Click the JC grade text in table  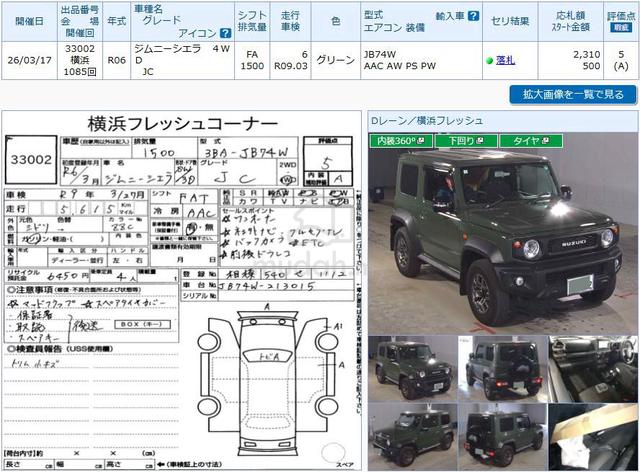click(148, 72)
